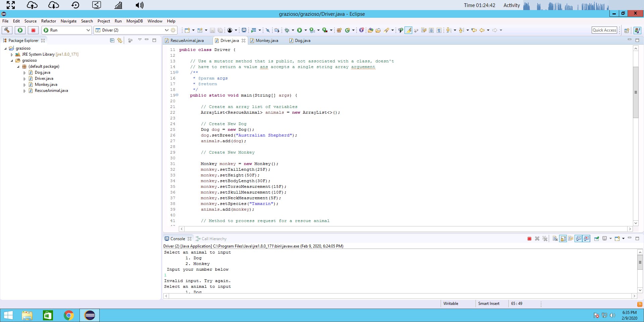Image resolution: width=644 pixels, height=322 pixels.
Task: Open Package Explorer View Menu triangle
Action: click(x=140, y=40)
